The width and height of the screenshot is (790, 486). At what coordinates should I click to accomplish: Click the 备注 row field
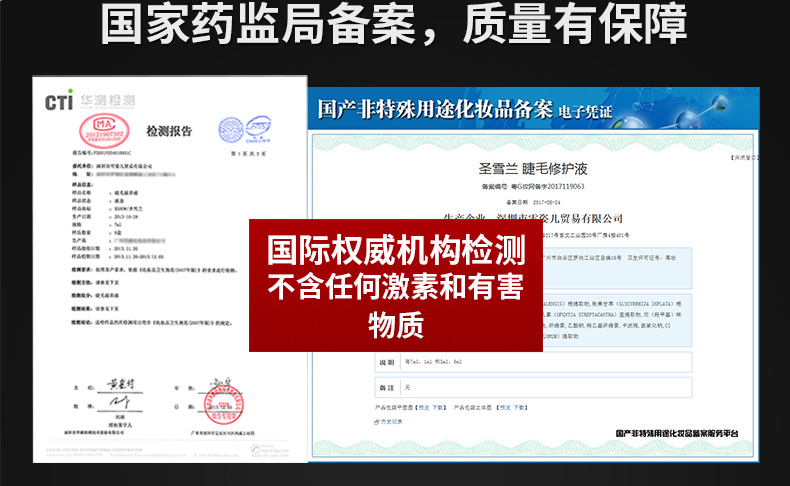pyautogui.click(x=533, y=388)
